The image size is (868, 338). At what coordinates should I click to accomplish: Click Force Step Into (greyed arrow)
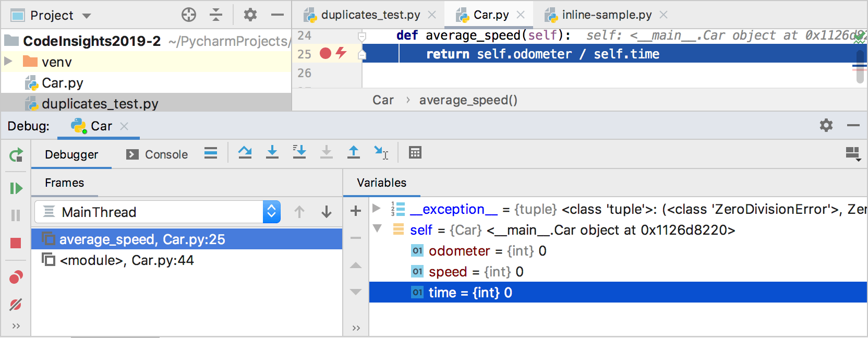[x=327, y=152]
